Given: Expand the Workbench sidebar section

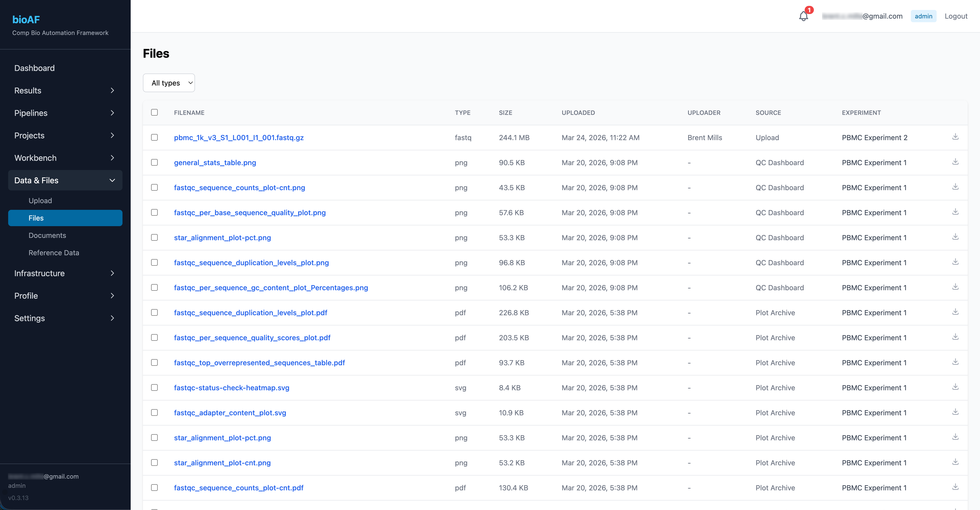Looking at the screenshot, I should [x=65, y=158].
